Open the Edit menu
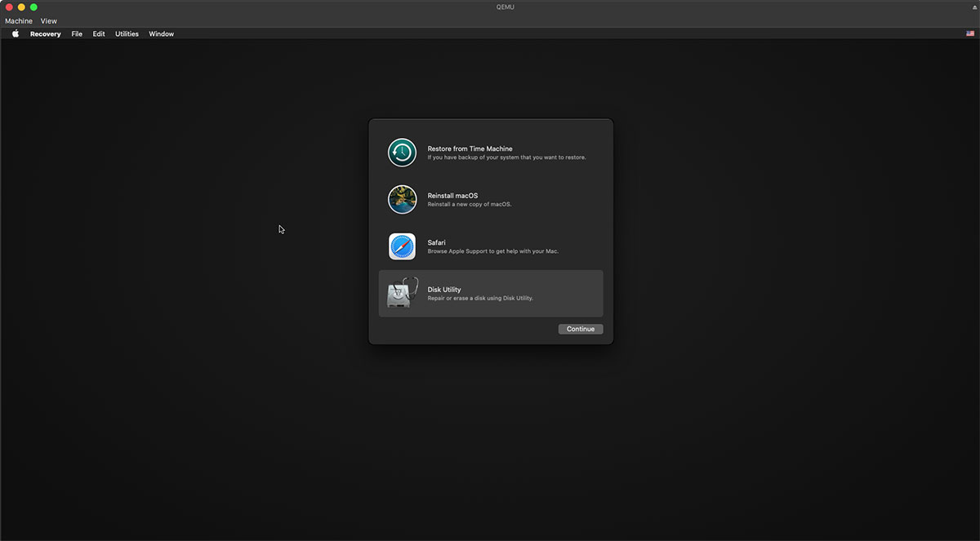 tap(99, 34)
